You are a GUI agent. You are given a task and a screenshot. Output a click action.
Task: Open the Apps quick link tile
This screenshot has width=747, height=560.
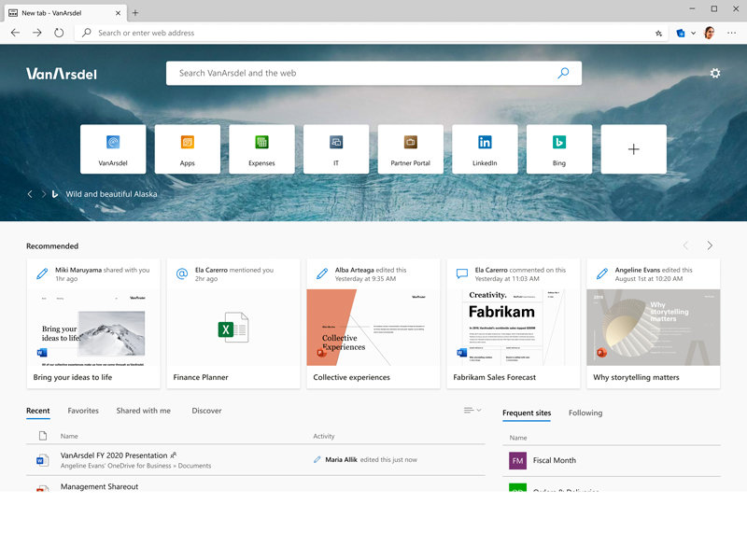188,149
